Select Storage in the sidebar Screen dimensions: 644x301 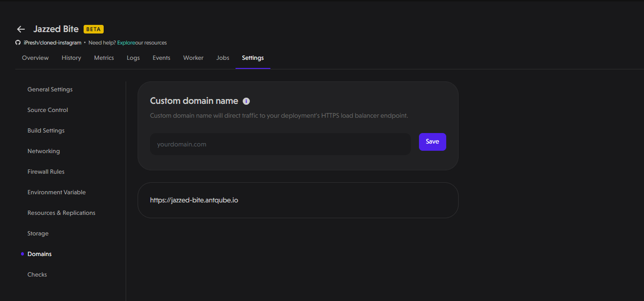coord(38,234)
